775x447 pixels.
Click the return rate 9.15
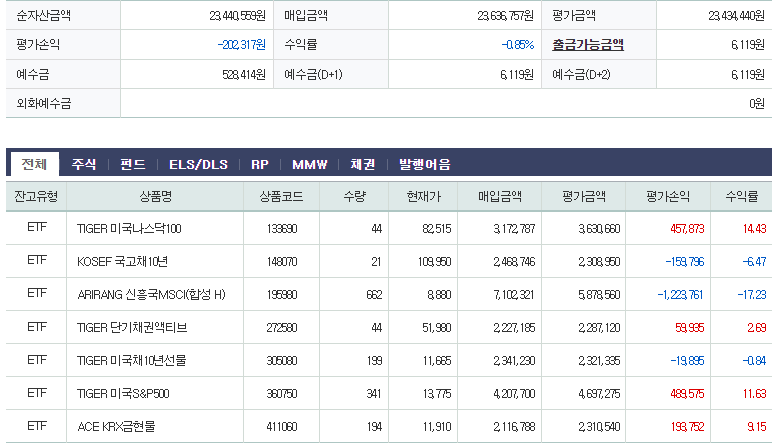(757, 427)
